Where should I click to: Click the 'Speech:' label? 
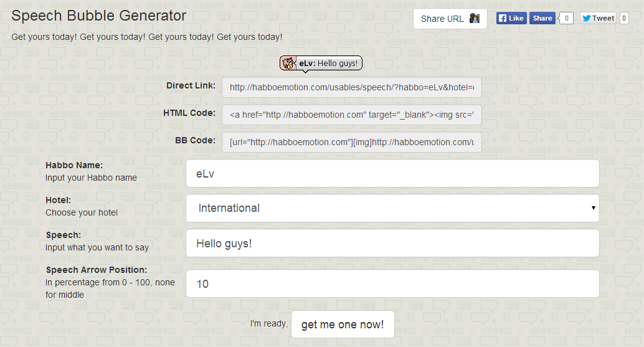coord(64,235)
